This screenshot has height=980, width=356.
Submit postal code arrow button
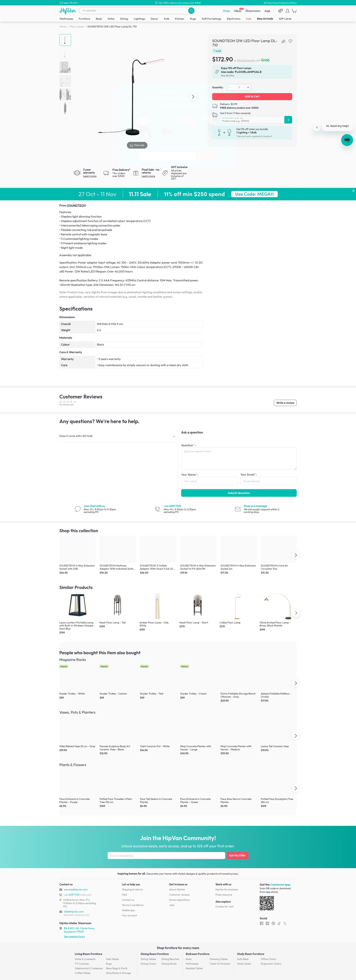288,120
